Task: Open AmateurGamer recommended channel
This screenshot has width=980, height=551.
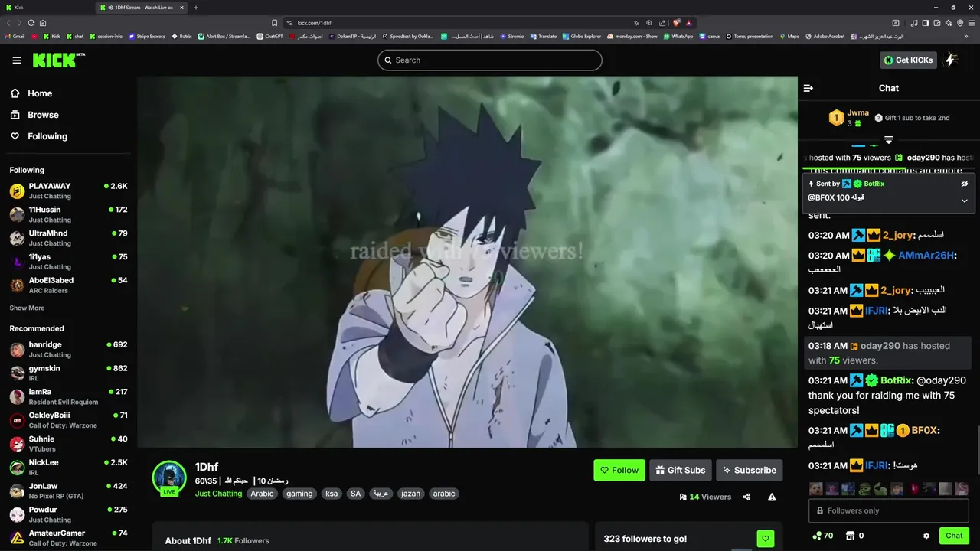Action: point(68,538)
